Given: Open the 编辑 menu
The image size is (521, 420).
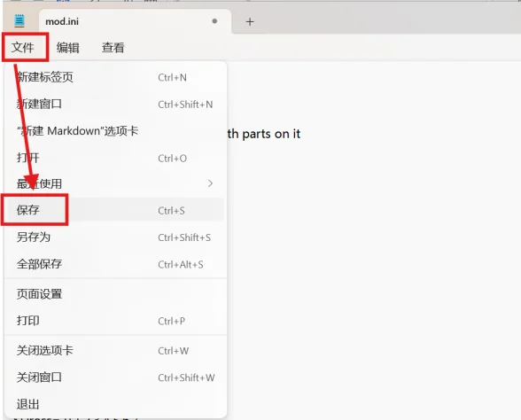Looking at the screenshot, I should point(67,48).
